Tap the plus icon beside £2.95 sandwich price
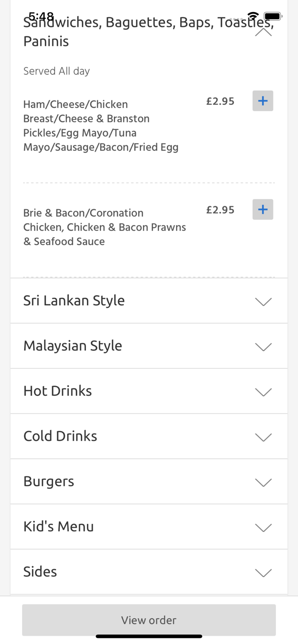Image resolution: width=298 pixels, height=644 pixels. [263, 101]
